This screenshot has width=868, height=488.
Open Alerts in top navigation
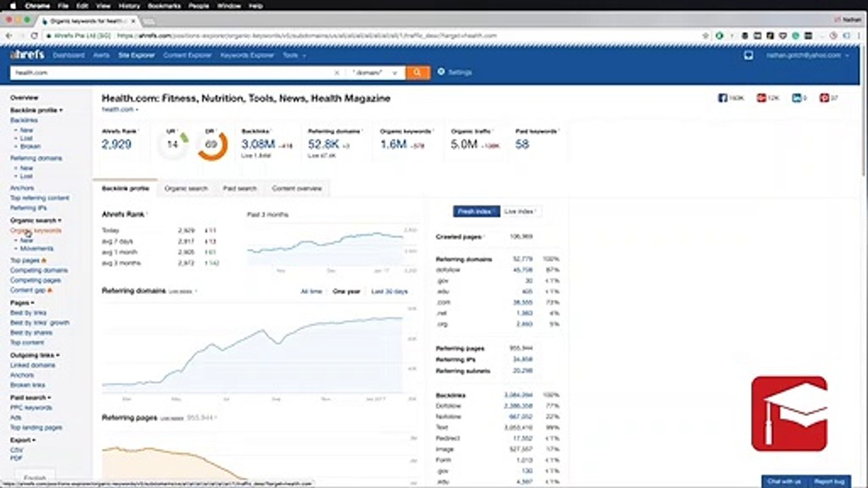tap(101, 56)
